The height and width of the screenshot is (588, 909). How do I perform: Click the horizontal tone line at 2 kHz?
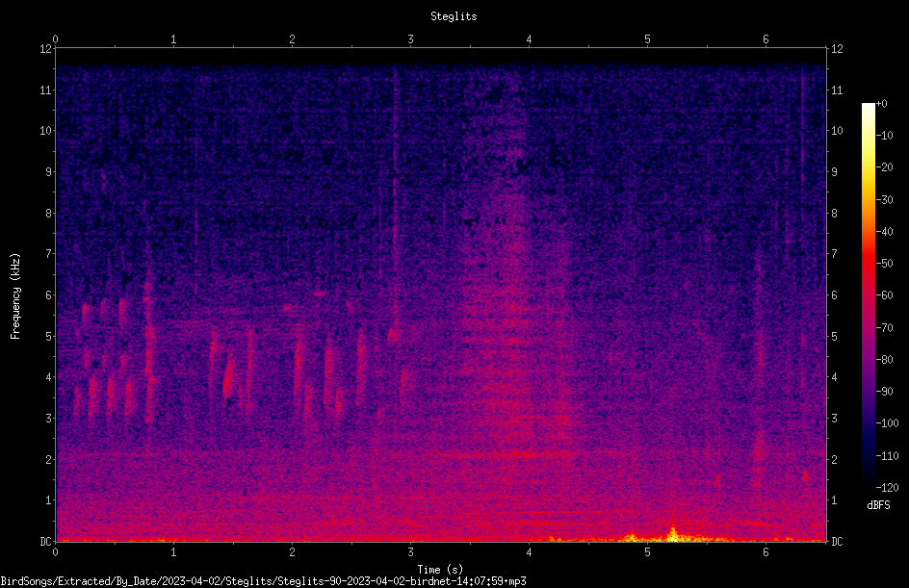(x=510, y=455)
